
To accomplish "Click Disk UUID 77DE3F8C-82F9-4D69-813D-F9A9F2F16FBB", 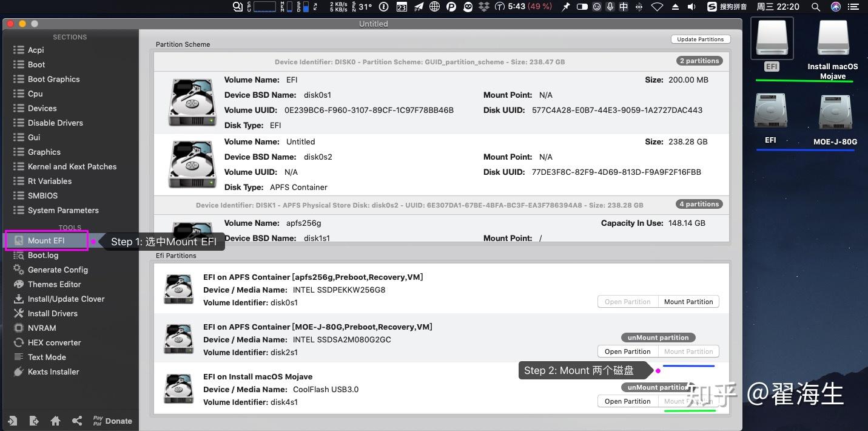I will point(616,172).
